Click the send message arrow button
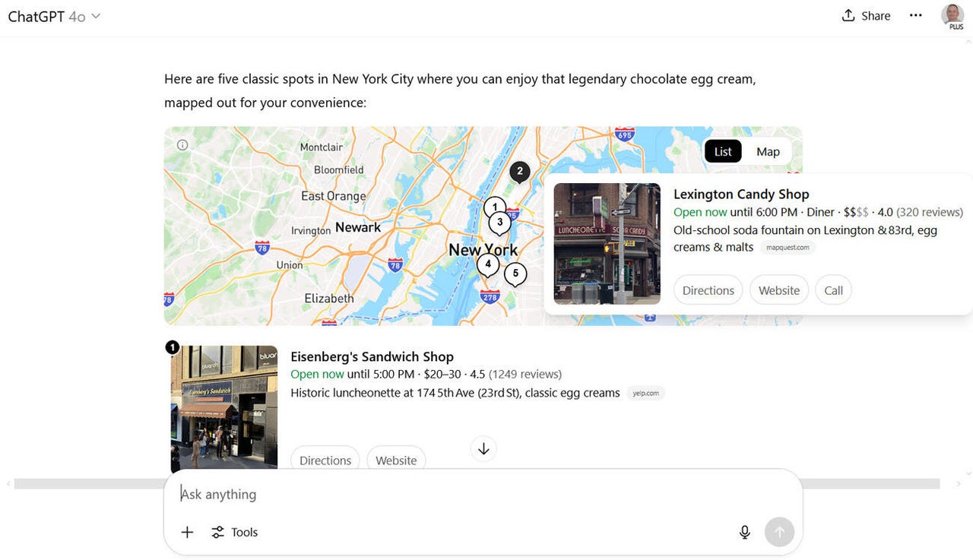973x560 pixels. pyautogui.click(x=779, y=532)
